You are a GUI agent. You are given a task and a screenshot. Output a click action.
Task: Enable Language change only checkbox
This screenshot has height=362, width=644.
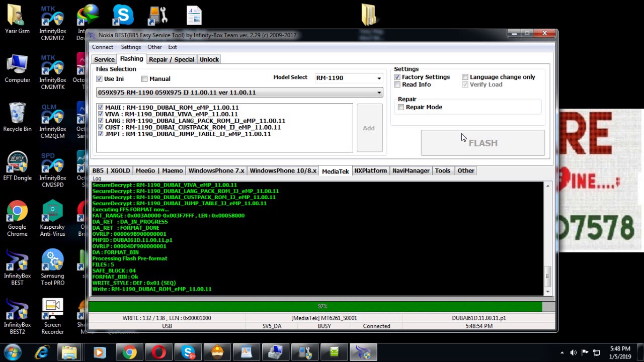[x=465, y=77]
